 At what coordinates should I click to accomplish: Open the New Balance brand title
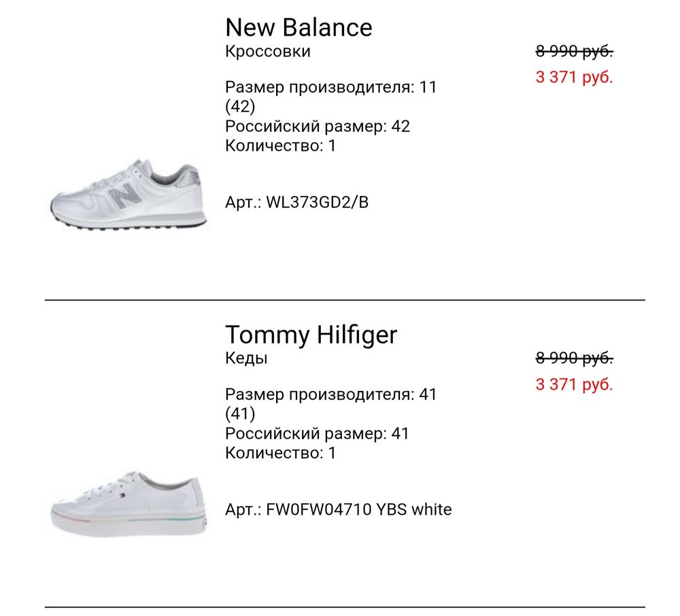299,27
